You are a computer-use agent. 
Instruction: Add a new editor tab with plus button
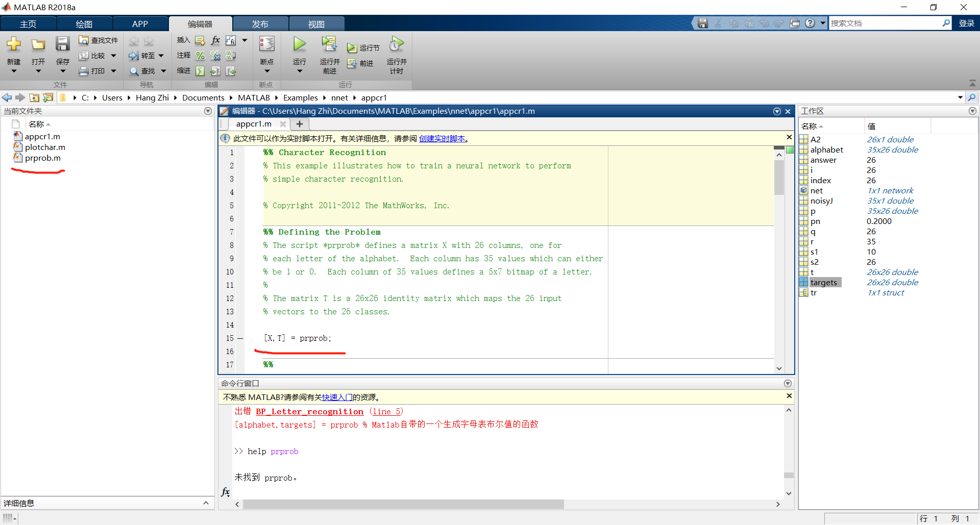[300, 124]
